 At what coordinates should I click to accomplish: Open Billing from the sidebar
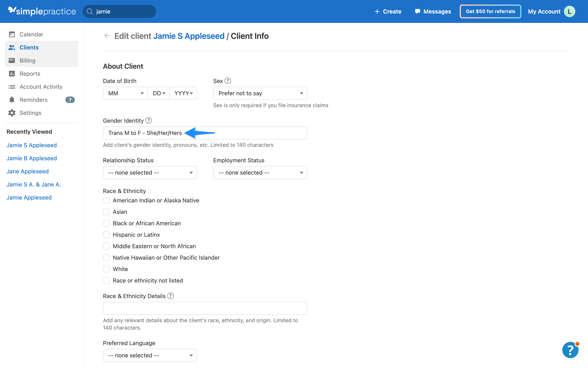27,60
